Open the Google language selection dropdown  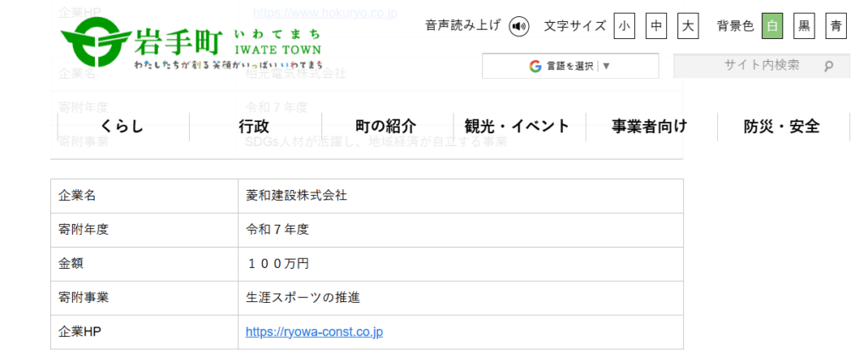570,66
